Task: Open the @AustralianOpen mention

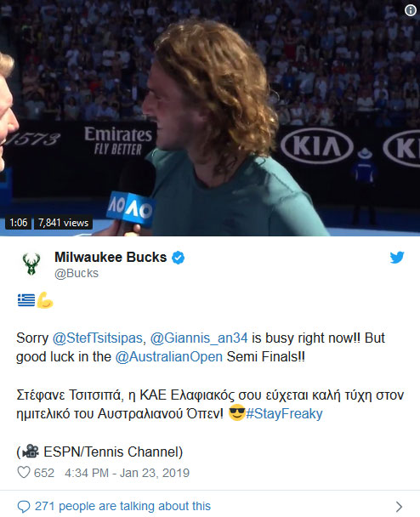Action: (169, 357)
